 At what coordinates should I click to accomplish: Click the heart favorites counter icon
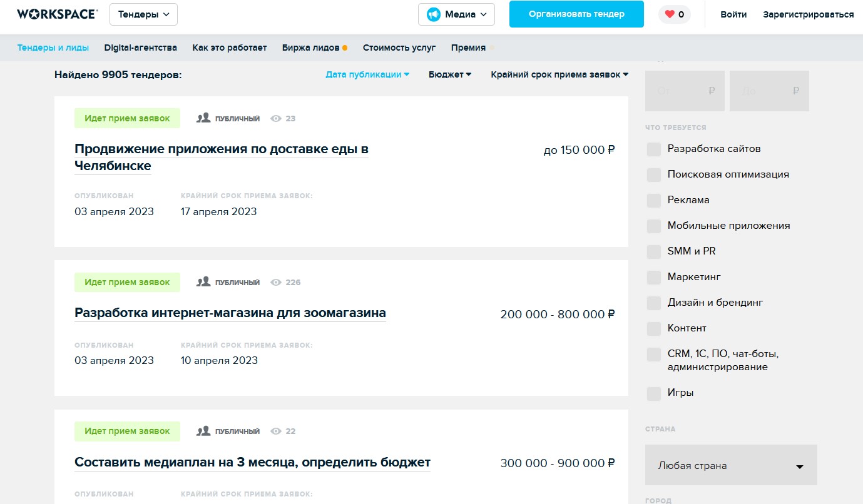(x=670, y=14)
